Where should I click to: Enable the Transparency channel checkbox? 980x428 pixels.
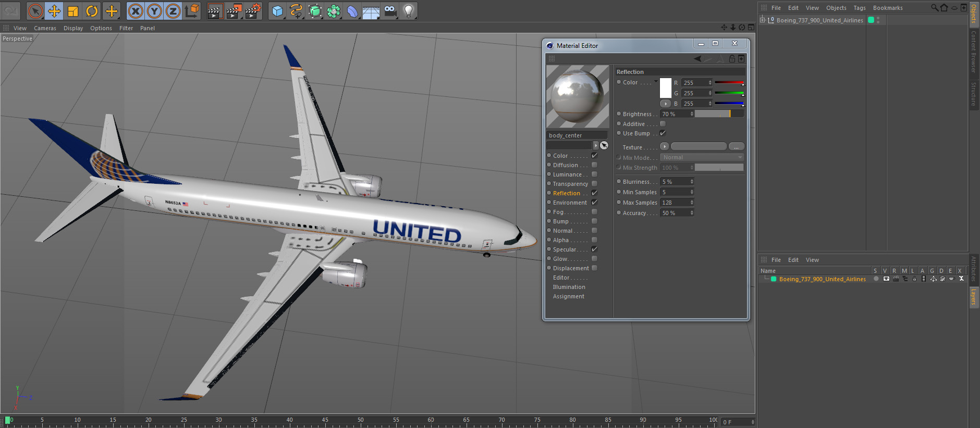[x=594, y=184]
